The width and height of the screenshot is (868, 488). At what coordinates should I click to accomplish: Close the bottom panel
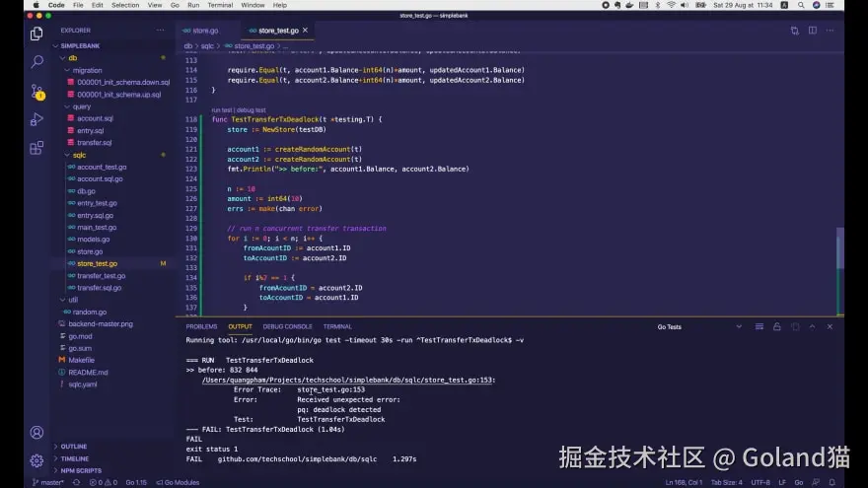click(x=830, y=327)
